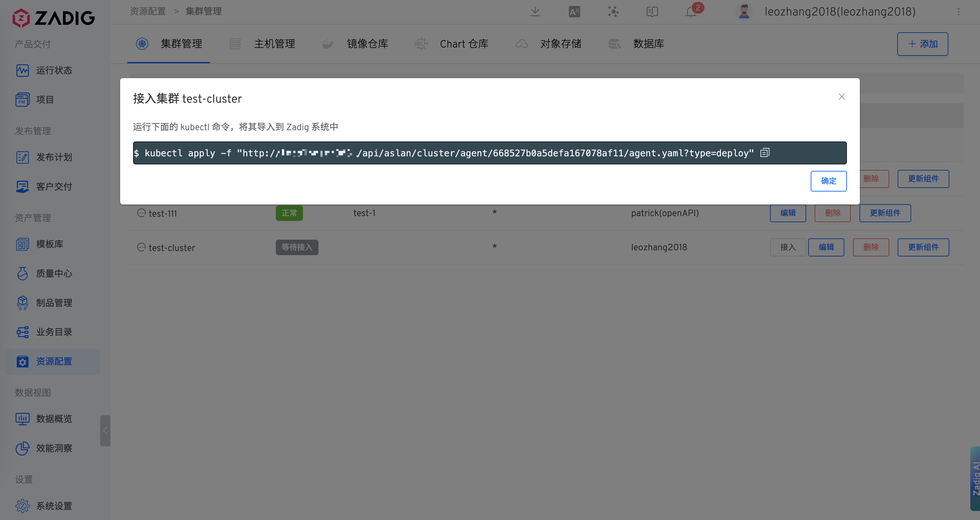Click the leozhang2018 creator cell

(x=659, y=247)
